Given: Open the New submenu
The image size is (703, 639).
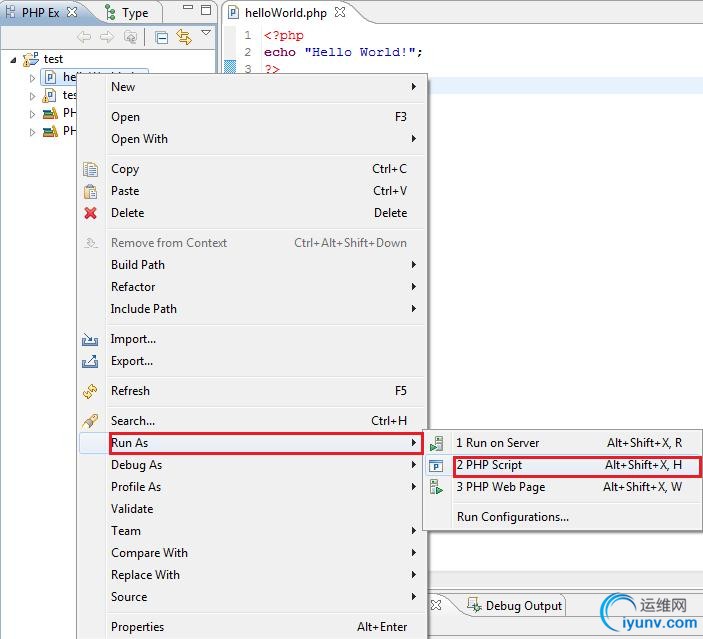Looking at the screenshot, I should coord(265,87).
